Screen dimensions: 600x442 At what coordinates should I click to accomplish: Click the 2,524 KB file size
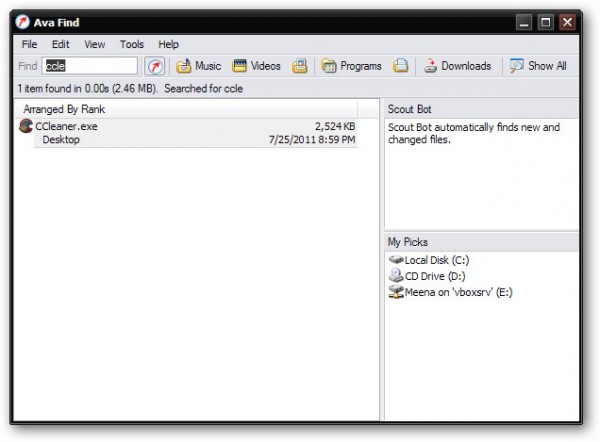[335, 126]
